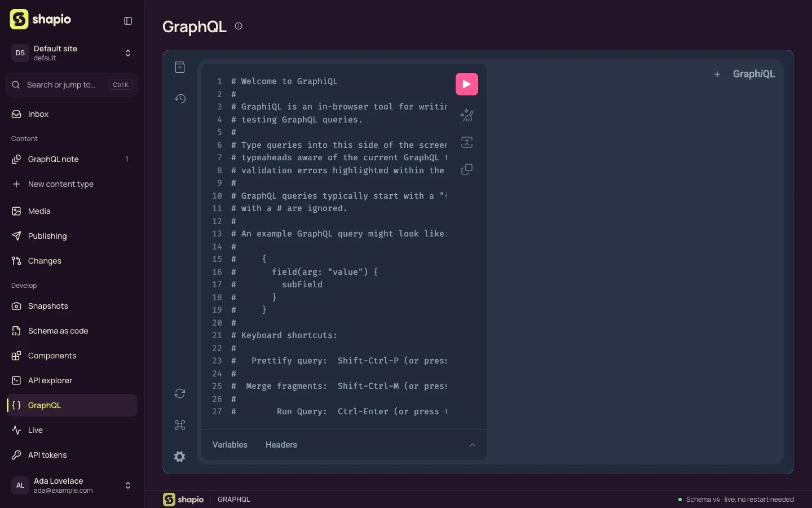Focus the Search or jump to field
Screen dimensions: 812x508
[72, 85]
